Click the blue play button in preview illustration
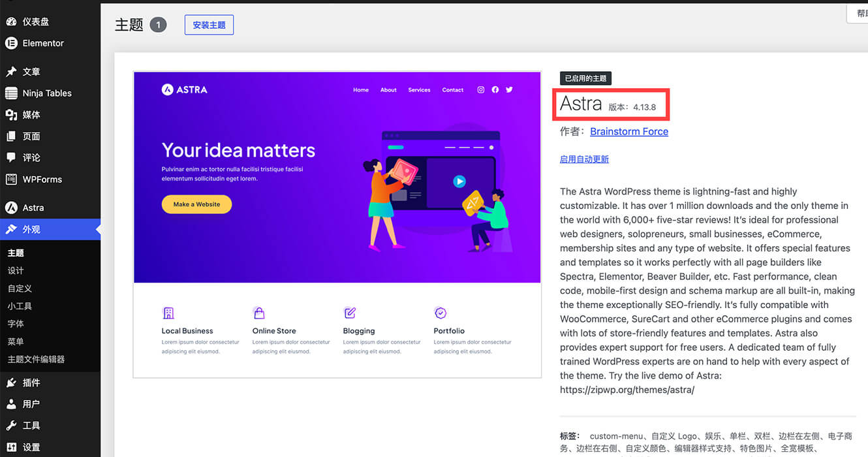The image size is (868, 457). tap(459, 181)
